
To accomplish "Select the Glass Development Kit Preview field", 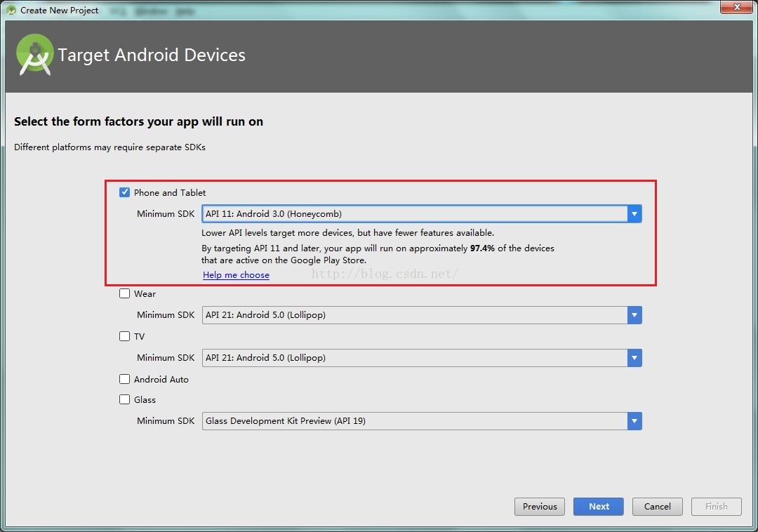I will [x=414, y=421].
